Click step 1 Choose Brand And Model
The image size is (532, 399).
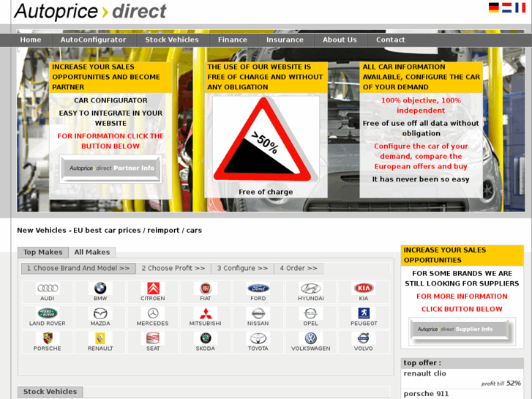pos(78,268)
